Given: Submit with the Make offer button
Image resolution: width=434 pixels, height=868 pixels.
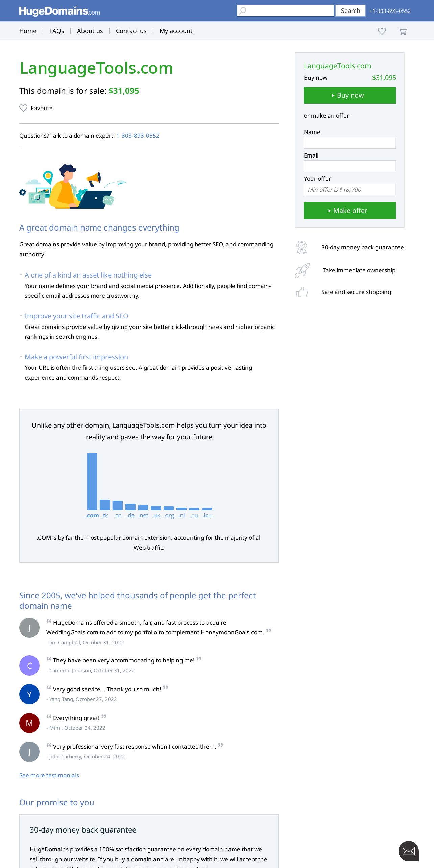Looking at the screenshot, I should click(349, 211).
